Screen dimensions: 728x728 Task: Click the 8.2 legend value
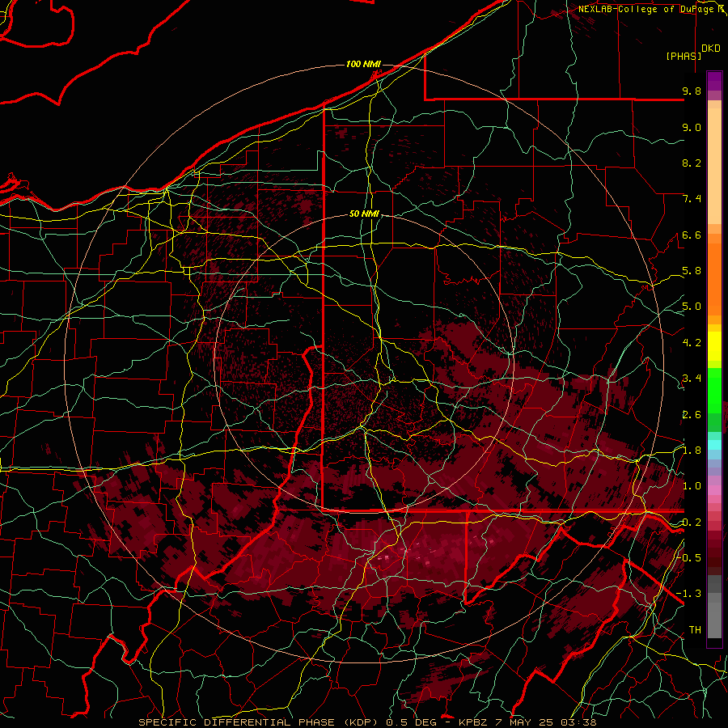692,163
